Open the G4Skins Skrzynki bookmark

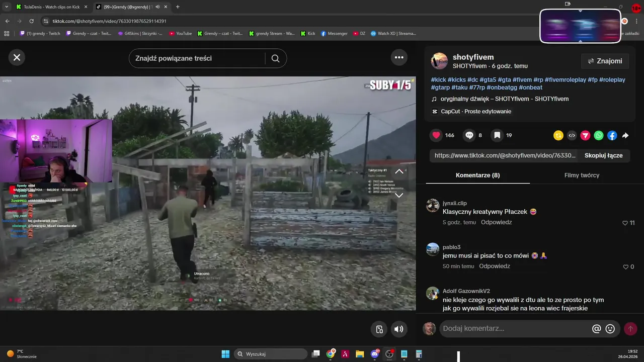(x=140, y=34)
